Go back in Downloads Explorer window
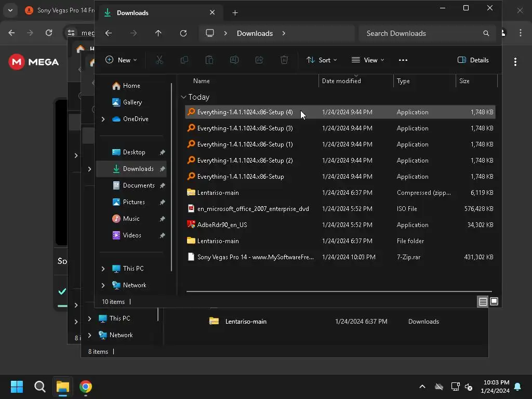Image resolution: width=532 pixels, height=399 pixels. (x=109, y=33)
